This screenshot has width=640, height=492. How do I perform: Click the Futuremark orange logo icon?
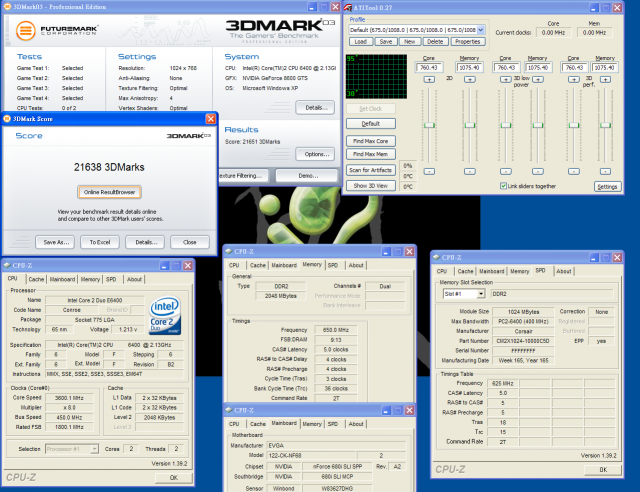pos(25,31)
